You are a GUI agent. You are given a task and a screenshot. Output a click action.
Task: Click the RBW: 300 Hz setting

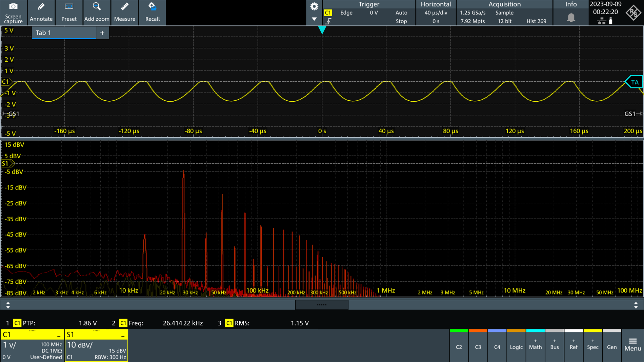coord(110,357)
